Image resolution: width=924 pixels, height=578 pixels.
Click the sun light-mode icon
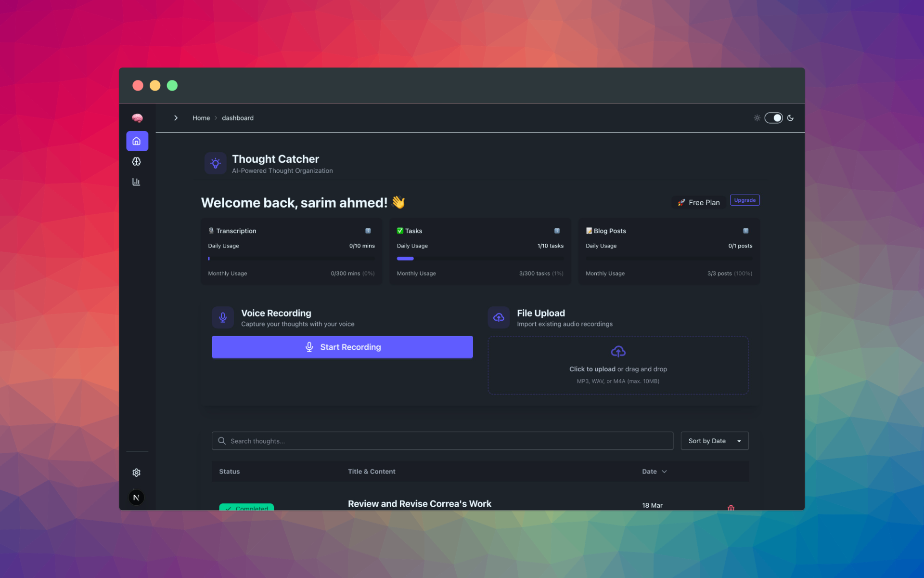(757, 118)
